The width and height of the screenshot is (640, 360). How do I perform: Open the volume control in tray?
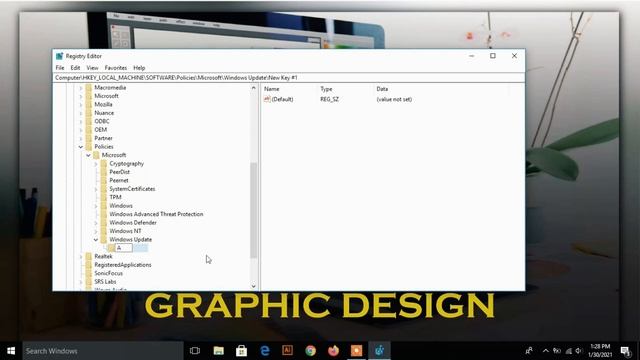tap(578, 351)
